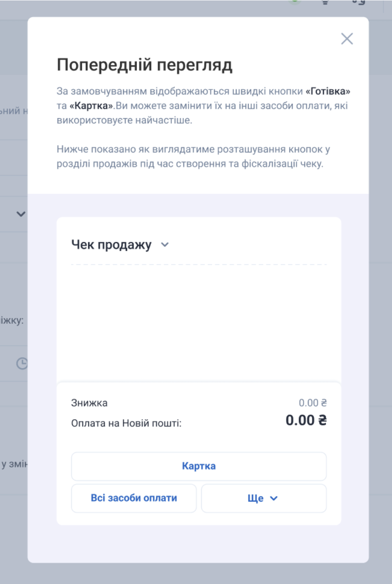Click the bold «Готівка» text
Image resolution: width=392 pixels, height=584 pixels.
(328, 91)
